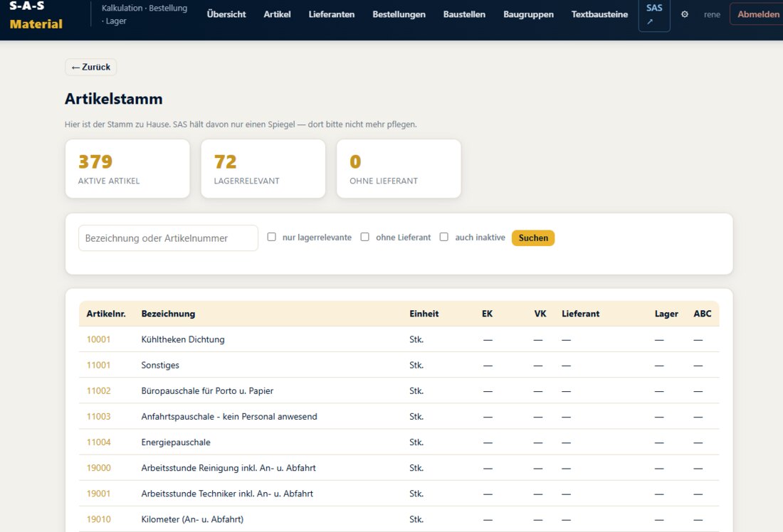Image resolution: width=783 pixels, height=532 pixels.
Task: Click the S-A-S Material logo
Action: (x=36, y=15)
